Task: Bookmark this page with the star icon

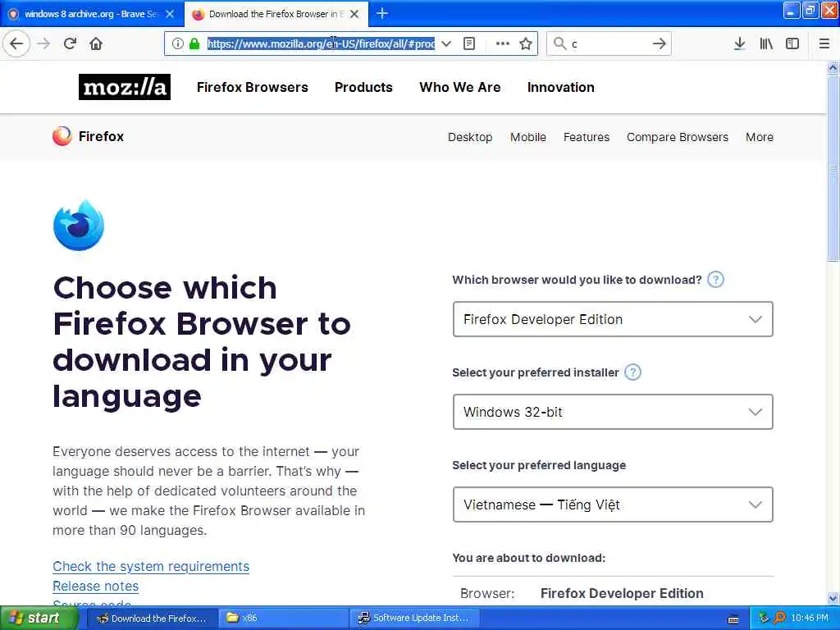Action: [x=526, y=43]
